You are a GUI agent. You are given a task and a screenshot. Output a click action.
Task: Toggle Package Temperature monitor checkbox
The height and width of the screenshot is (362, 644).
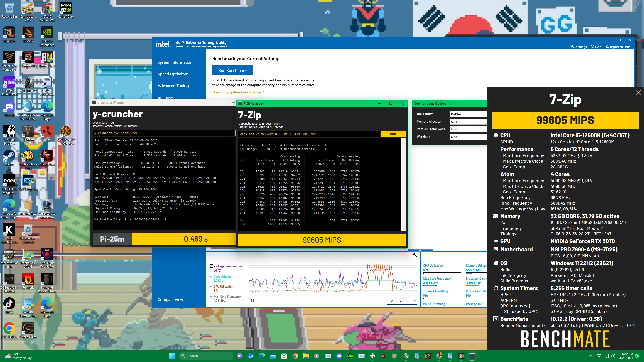(211, 266)
